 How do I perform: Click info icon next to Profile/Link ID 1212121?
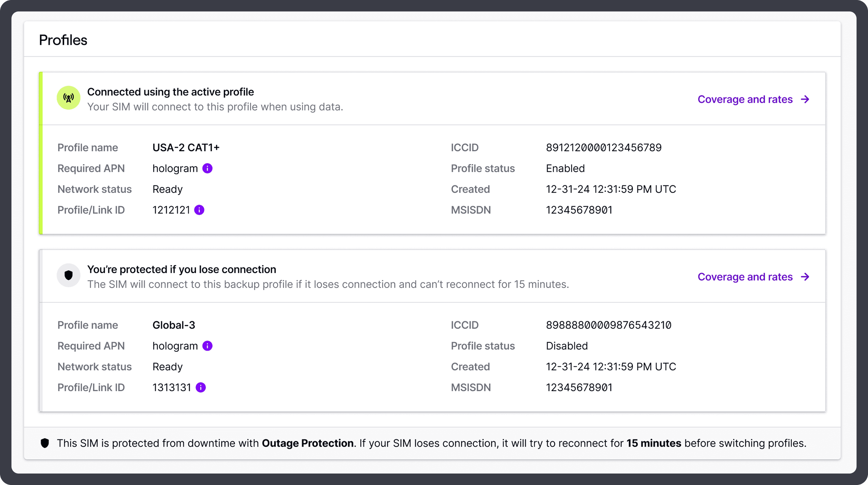tap(199, 210)
